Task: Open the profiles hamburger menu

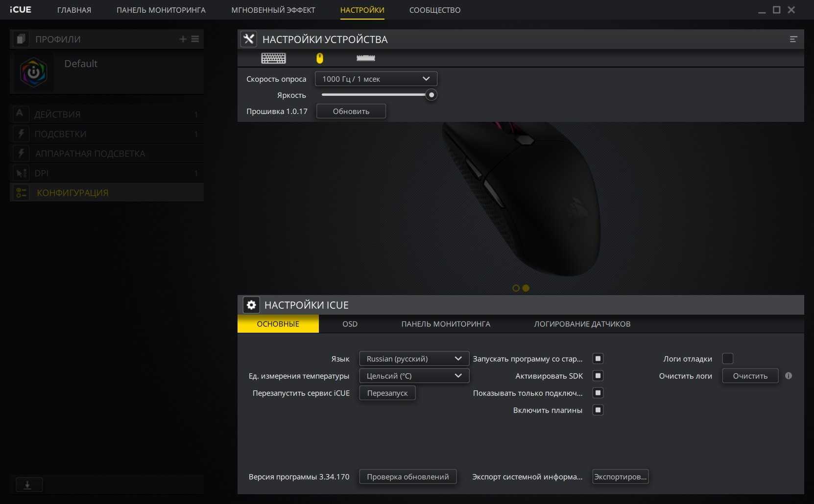Action: (x=195, y=39)
